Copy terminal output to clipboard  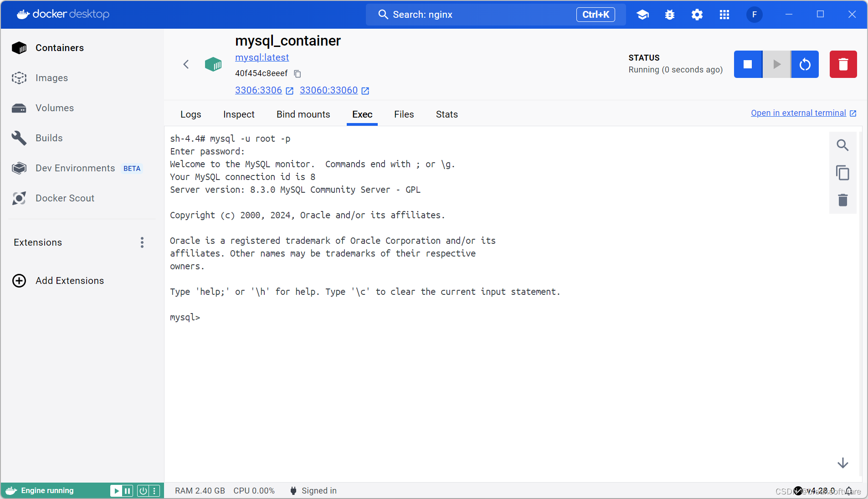pos(842,173)
